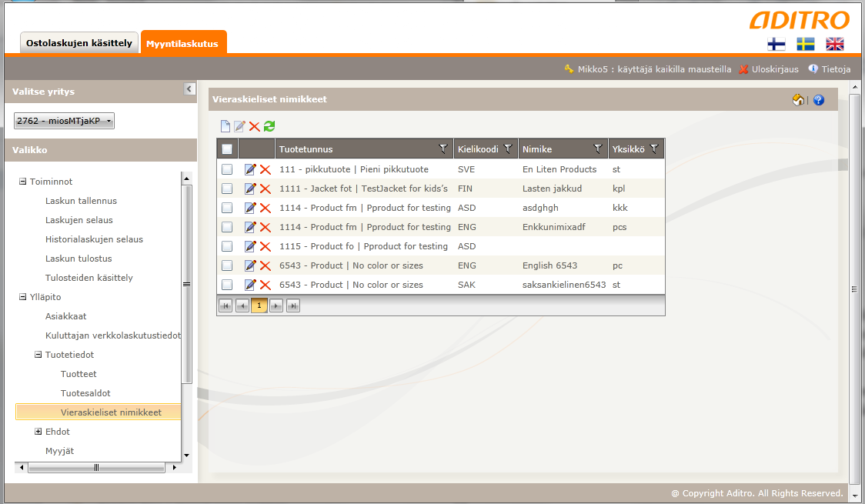Check the saksankielinen6543 row checkbox
The width and height of the screenshot is (865, 504).
click(227, 285)
